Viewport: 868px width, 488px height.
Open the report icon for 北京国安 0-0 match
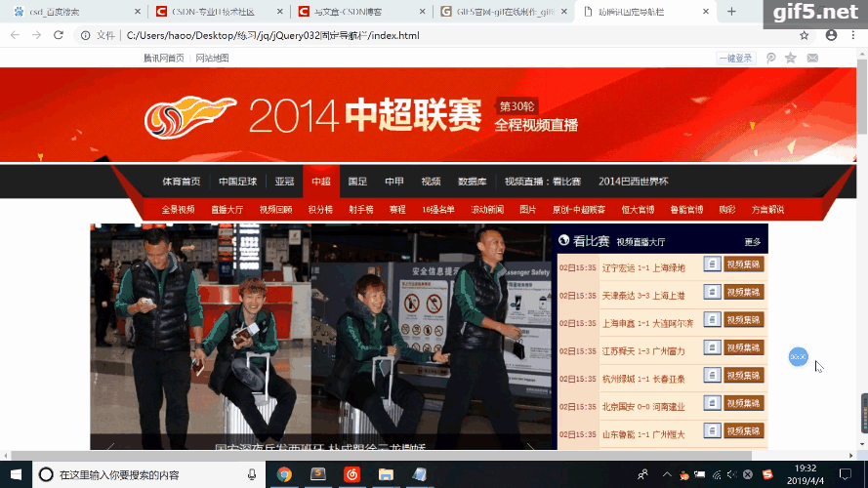[712, 403]
